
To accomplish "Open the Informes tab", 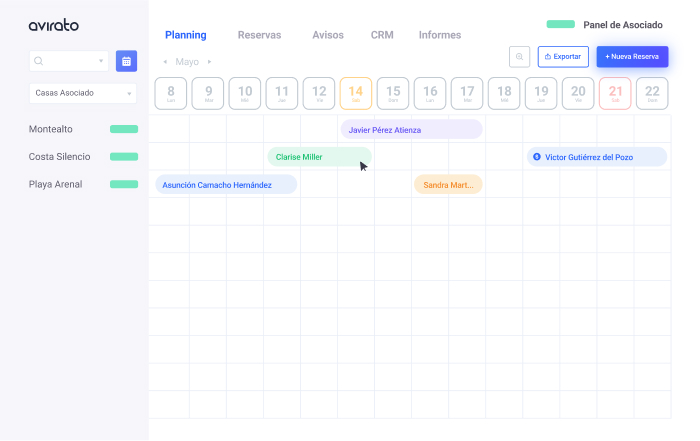I will (439, 35).
